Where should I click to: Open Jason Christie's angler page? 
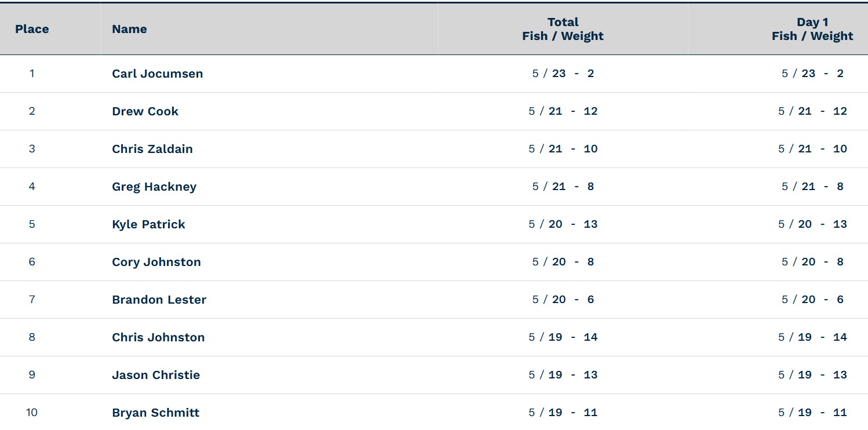click(156, 375)
